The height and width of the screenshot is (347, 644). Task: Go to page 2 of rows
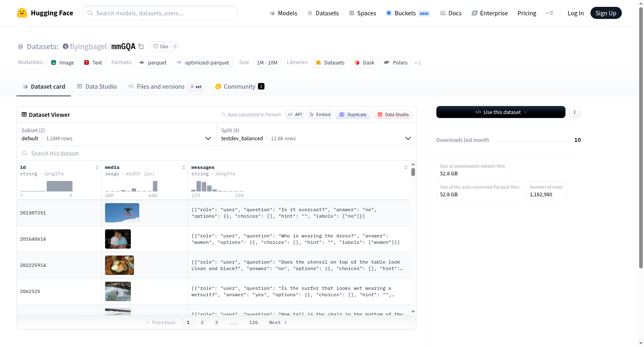click(x=202, y=322)
